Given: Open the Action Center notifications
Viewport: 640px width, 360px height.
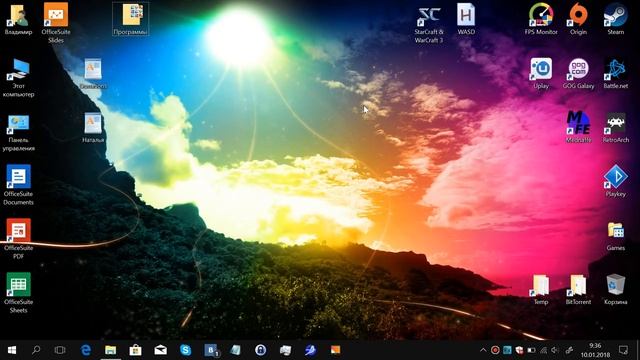Looking at the screenshot, I should point(623,350).
